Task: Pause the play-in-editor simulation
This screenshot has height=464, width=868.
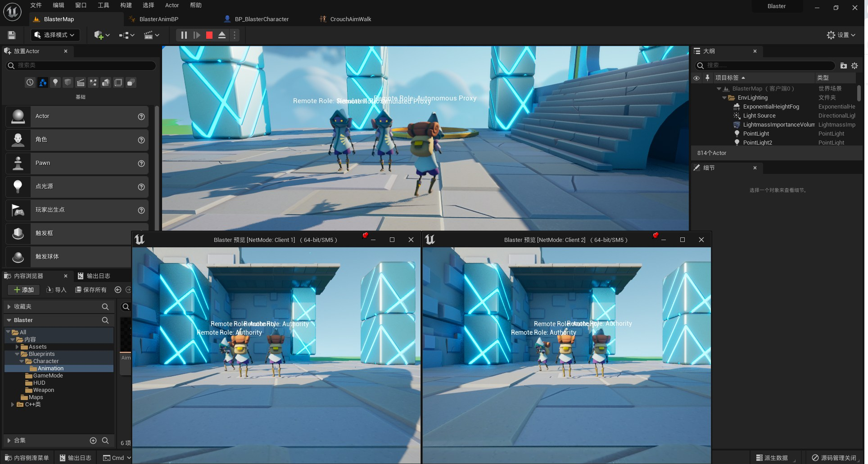Action: coord(184,35)
